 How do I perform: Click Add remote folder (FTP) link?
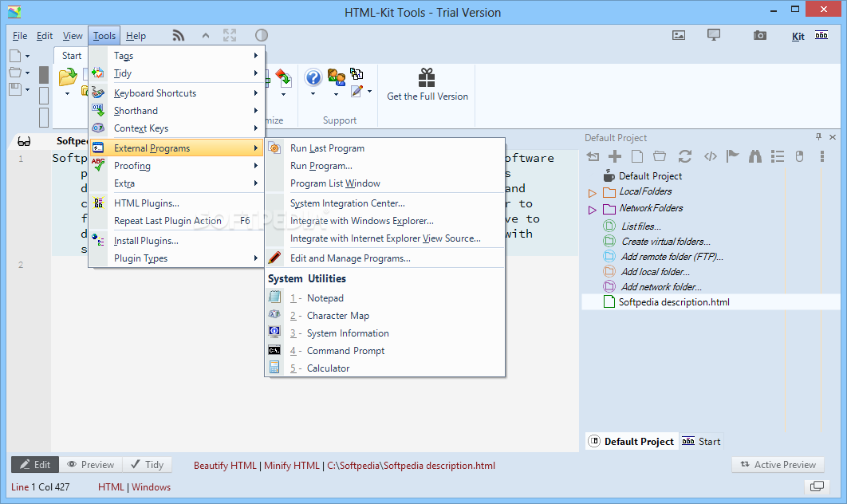point(672,257)
